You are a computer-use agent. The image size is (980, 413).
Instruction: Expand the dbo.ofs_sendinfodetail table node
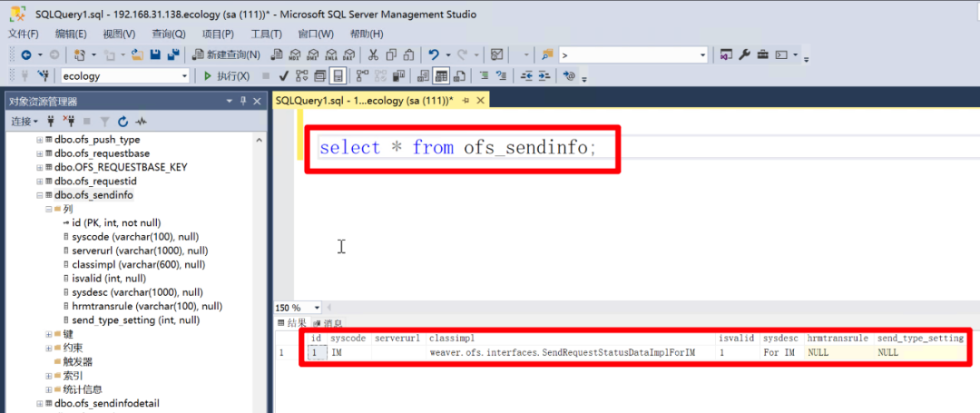click(x=39, y=404)
